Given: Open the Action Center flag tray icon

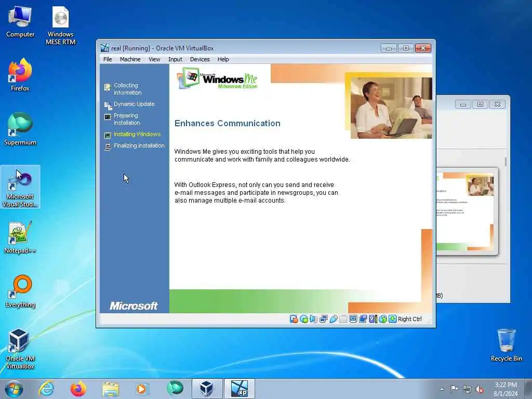Looking at the screenshot, I should 454,389.
